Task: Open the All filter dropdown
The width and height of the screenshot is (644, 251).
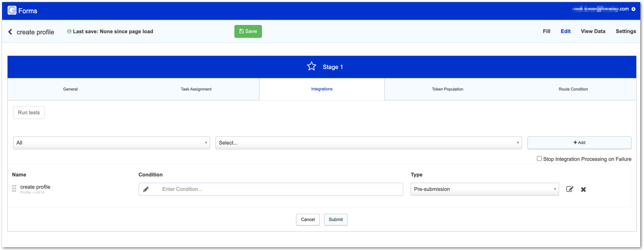Action: [112, 143]
